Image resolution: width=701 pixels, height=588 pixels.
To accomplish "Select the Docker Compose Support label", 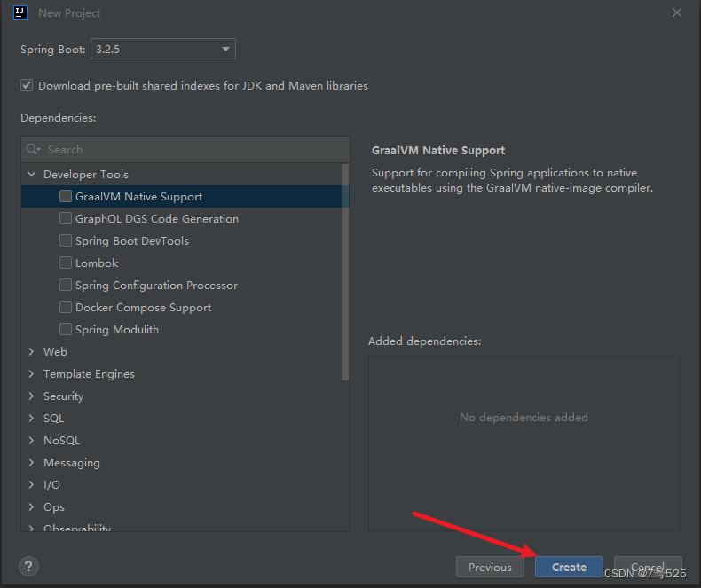I will (x=143, y=308).
